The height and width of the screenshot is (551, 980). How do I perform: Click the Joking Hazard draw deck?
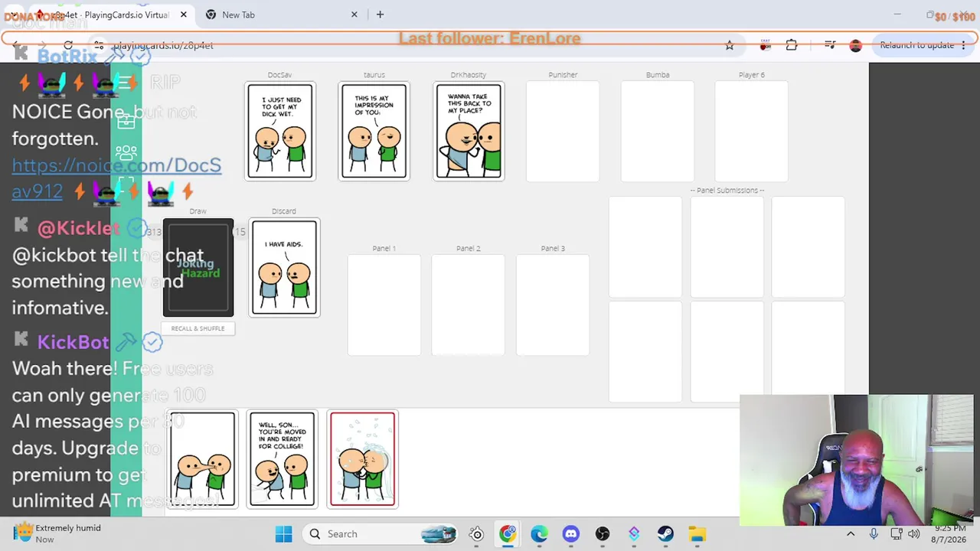pos(198,268)
